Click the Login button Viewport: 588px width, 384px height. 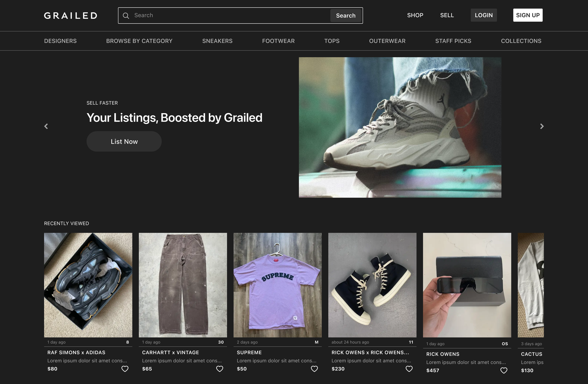point(484,15)
